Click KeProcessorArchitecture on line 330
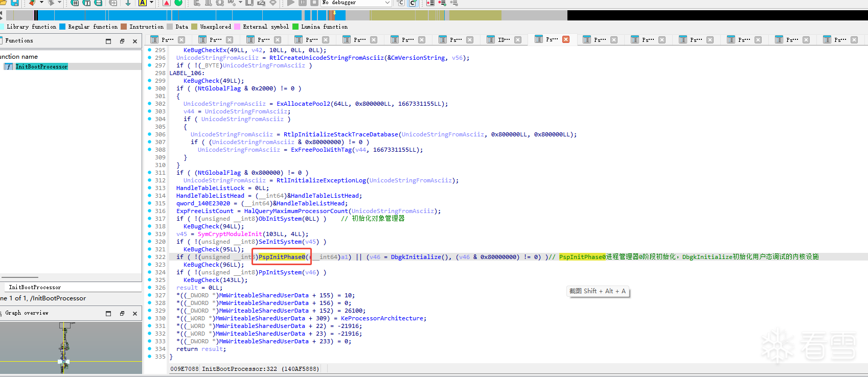 pyautogui.click(x=382, y=318)
